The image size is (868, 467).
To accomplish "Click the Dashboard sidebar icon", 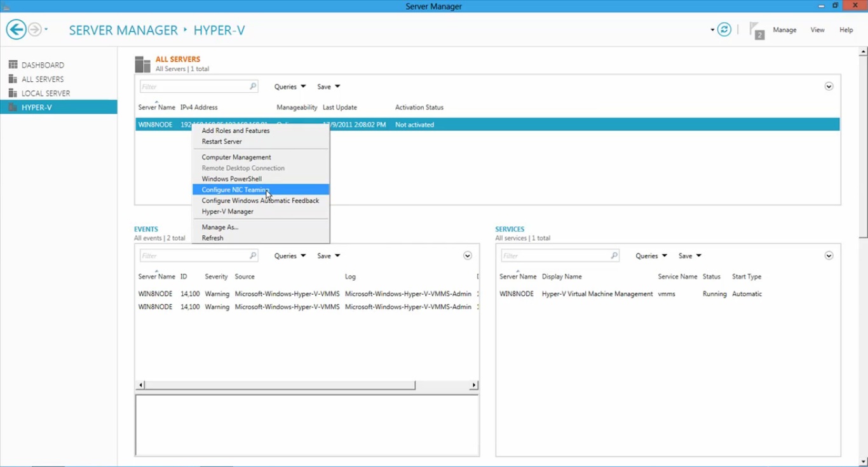I will tap(13, 65).
